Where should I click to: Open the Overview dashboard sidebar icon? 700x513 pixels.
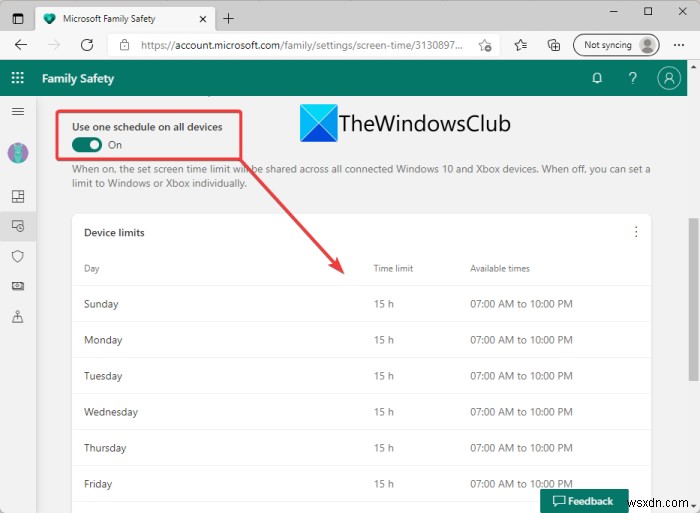(18, 196)
